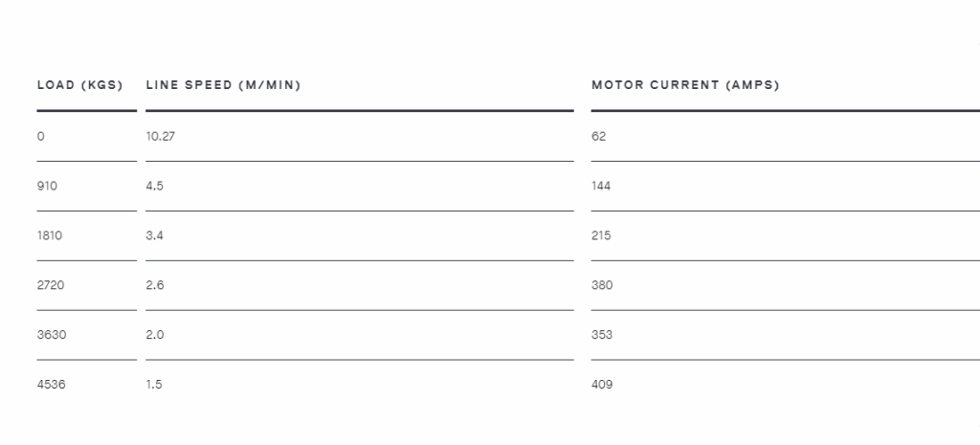Select the motor current 380 value

tap(602, 285)
